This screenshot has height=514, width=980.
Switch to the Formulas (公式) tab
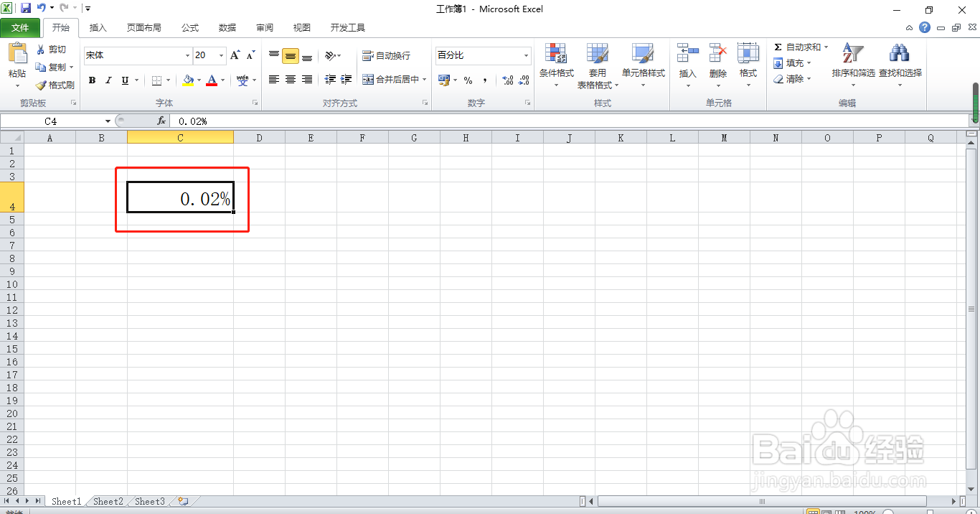point(190,28)
